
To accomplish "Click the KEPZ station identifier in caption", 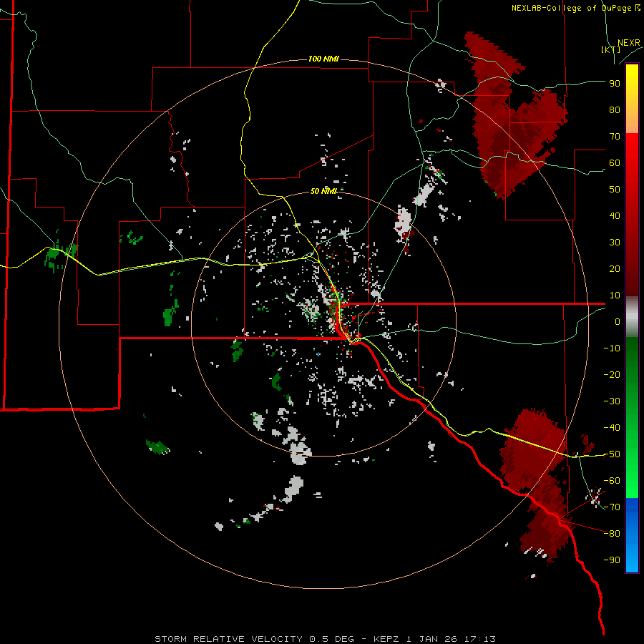I will coord(388,639).
